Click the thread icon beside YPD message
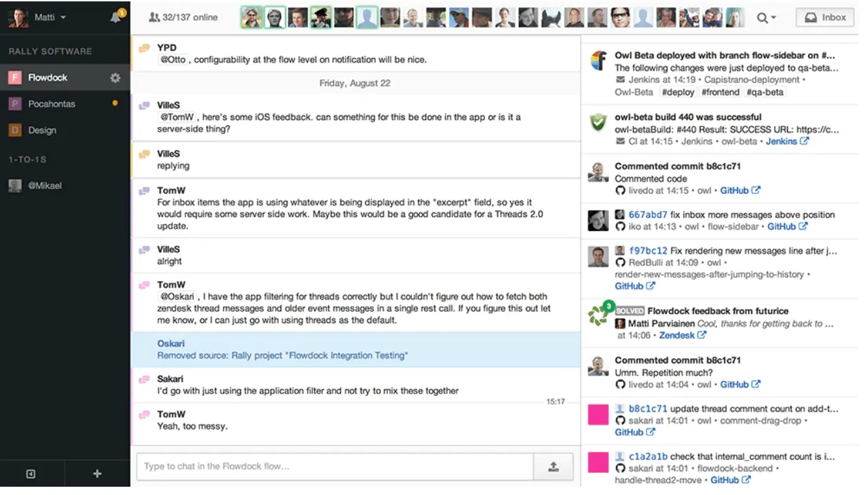 click(144, 48)
